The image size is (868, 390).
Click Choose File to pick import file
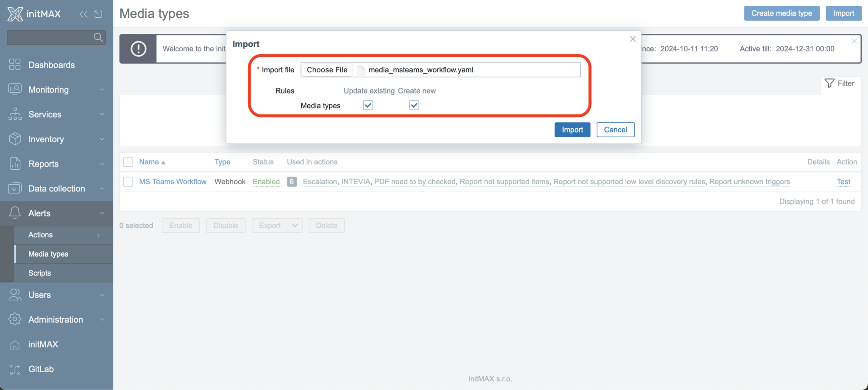(x=327, y=70)
